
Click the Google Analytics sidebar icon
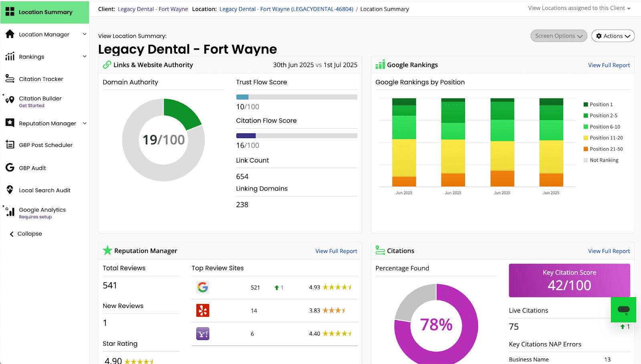coord(10,212)
